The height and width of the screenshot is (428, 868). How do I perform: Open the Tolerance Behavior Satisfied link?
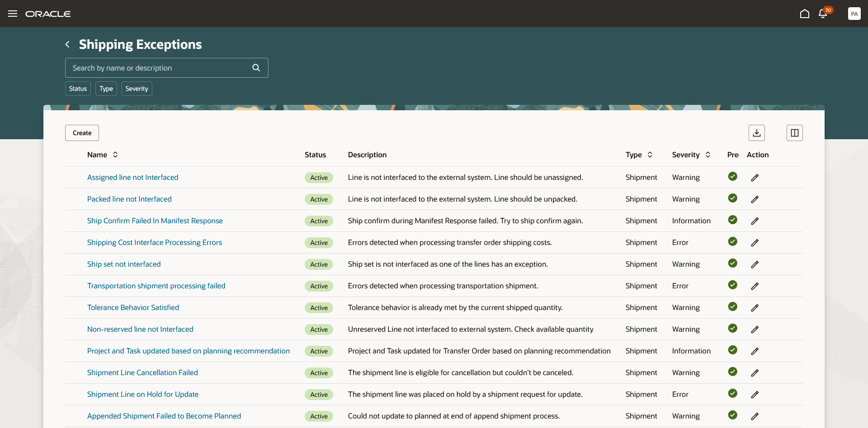(x=133, y=307)
